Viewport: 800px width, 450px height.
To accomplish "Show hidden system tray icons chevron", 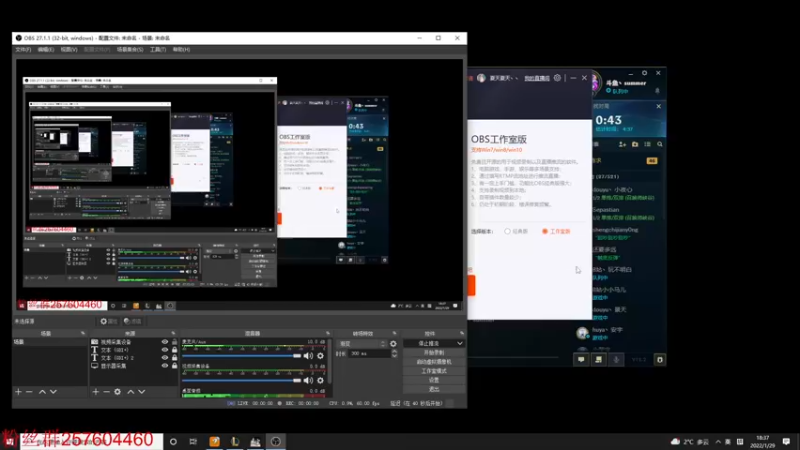I will pyautogui.click(x=718, y=441).
